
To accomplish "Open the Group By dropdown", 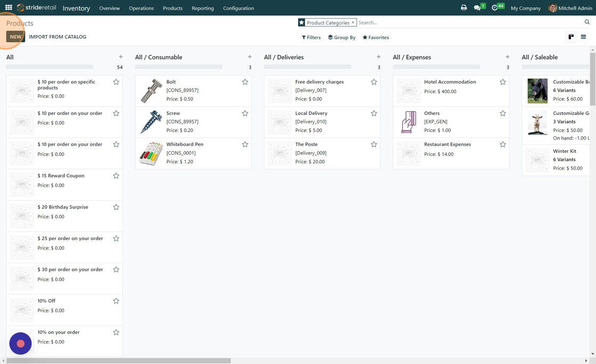I will (x=342, y=37).
